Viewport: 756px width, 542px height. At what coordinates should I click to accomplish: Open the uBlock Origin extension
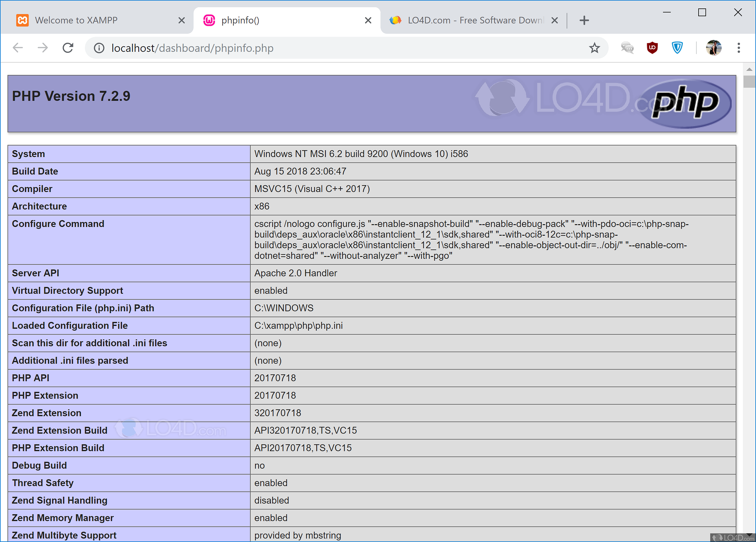pos(652,48)
